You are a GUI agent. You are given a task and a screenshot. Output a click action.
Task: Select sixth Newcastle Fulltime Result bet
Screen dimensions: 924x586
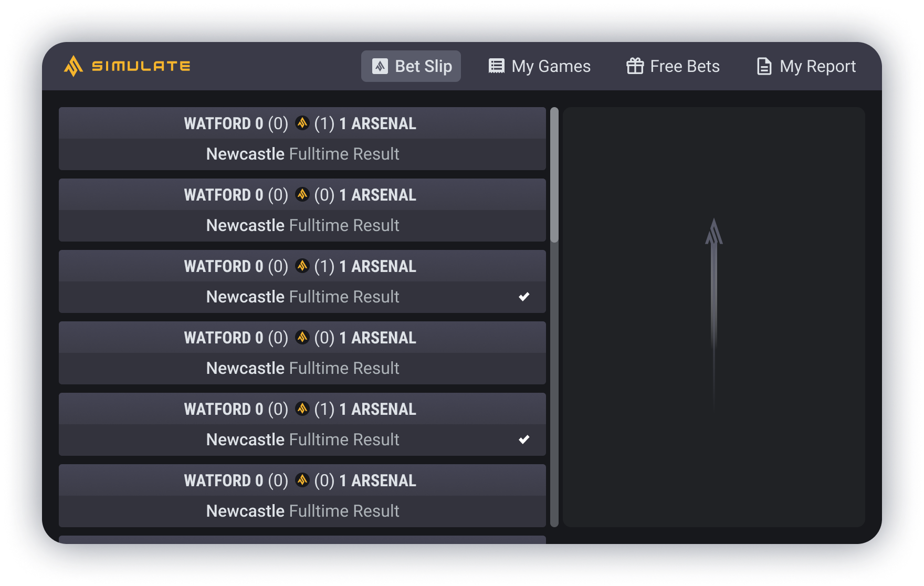point(302,511)
